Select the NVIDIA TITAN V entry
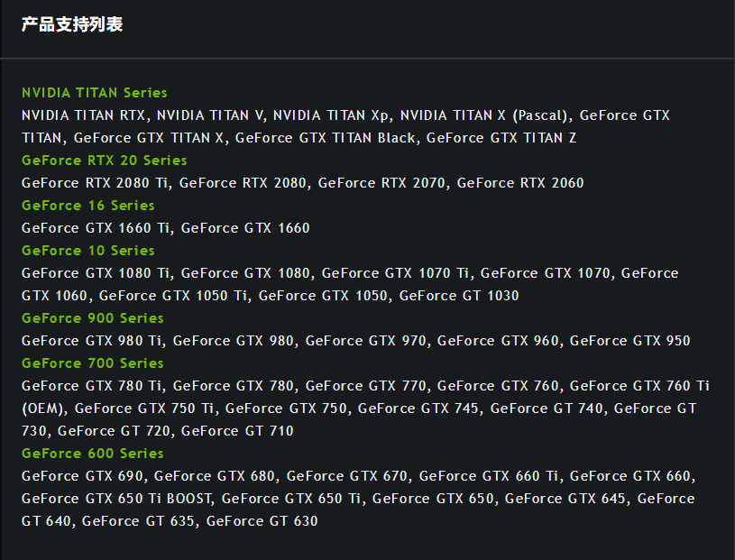Viewport: 735px width, 560px height. point(209,115)
